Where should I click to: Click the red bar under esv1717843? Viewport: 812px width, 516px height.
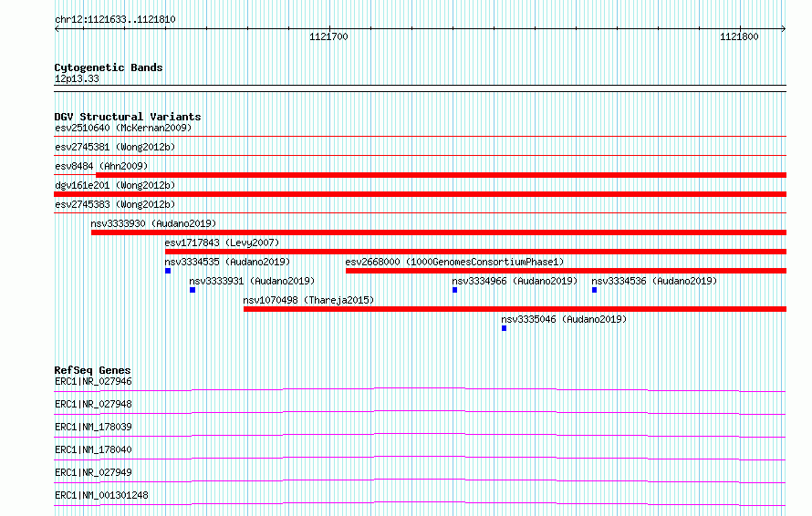pos(476,252)
